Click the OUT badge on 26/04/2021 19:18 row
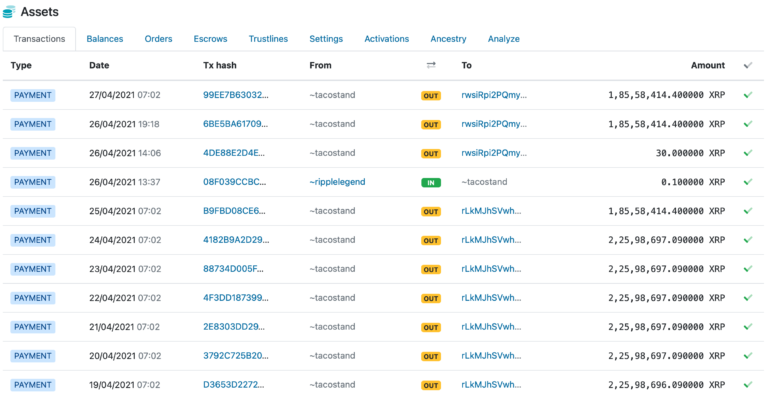The height and width of the screenshot is (398, 768). (431, 125)
